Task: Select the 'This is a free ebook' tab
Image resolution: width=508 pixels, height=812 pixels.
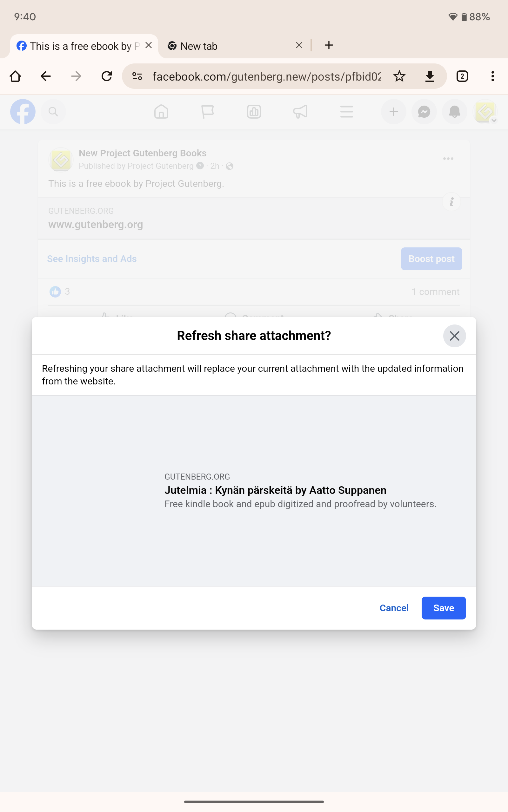Action: pyautogui.click(x=84, y=46)
